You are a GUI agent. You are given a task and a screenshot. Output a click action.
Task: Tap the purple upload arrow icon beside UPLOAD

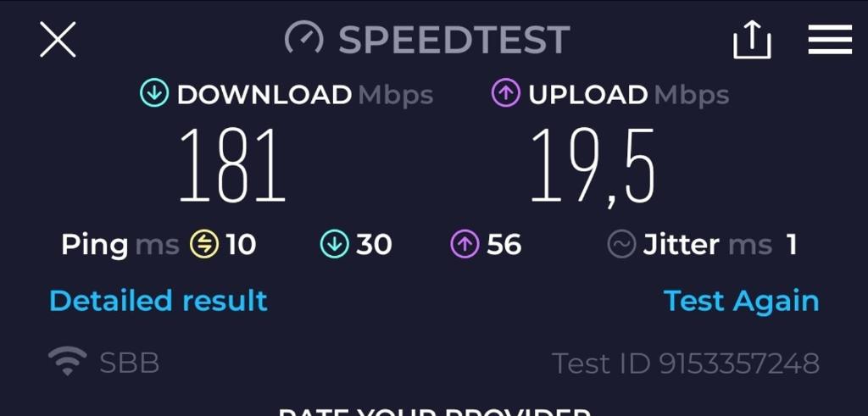point(505,94)
